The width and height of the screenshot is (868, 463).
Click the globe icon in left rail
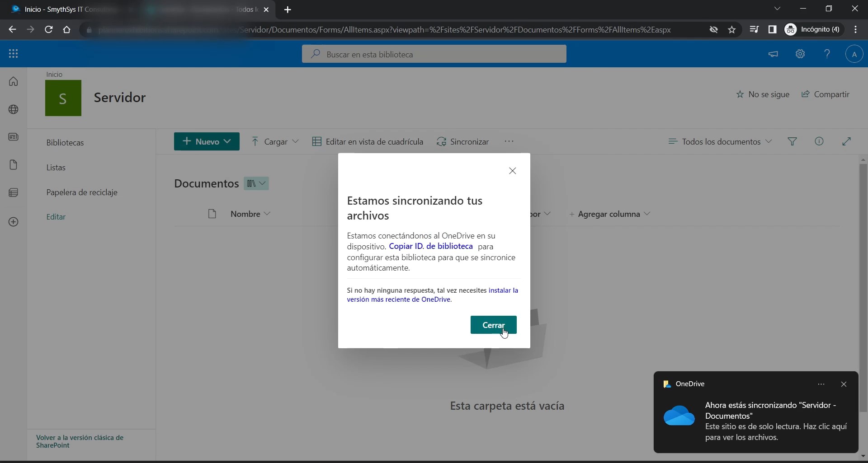tap(14, 109)
